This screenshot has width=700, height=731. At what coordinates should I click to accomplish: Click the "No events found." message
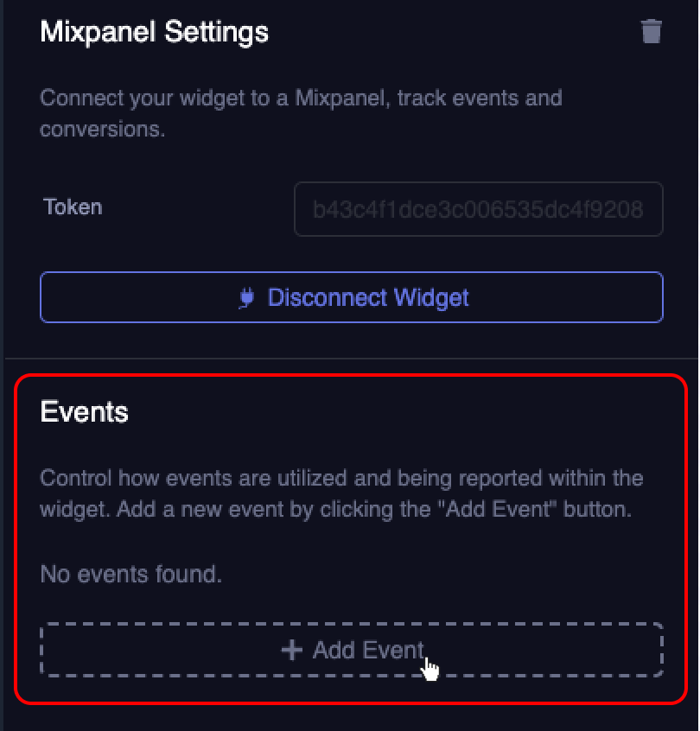coord(131,574)
